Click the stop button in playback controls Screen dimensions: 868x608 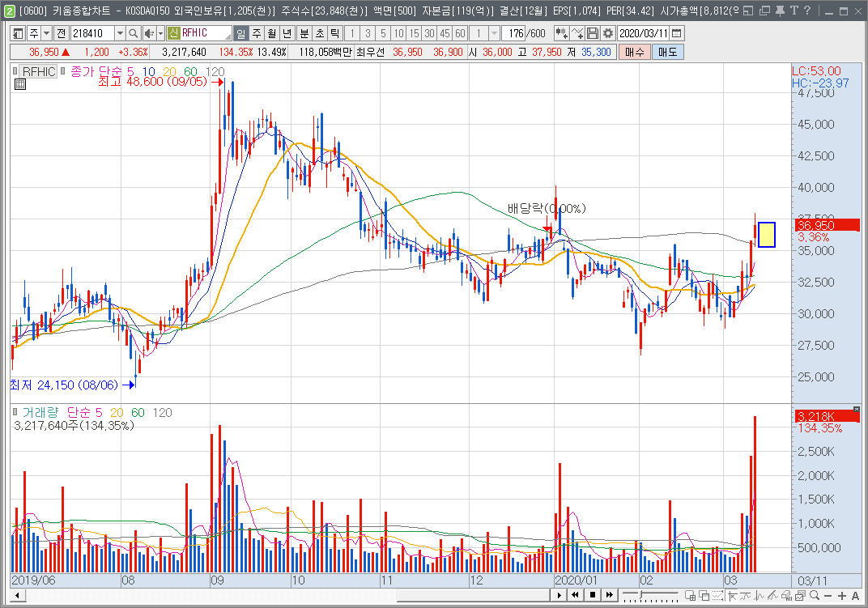click(x=593, y=595)
